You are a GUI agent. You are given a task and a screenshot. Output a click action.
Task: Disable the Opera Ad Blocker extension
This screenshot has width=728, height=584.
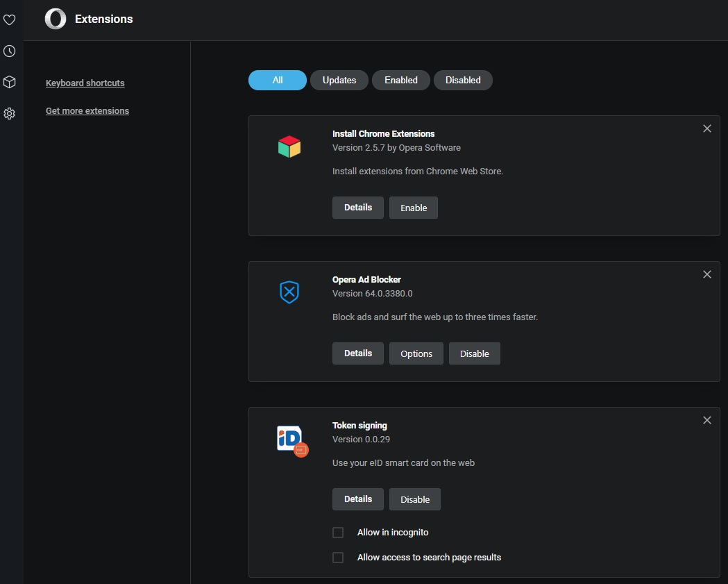click(x=475, y=353)
